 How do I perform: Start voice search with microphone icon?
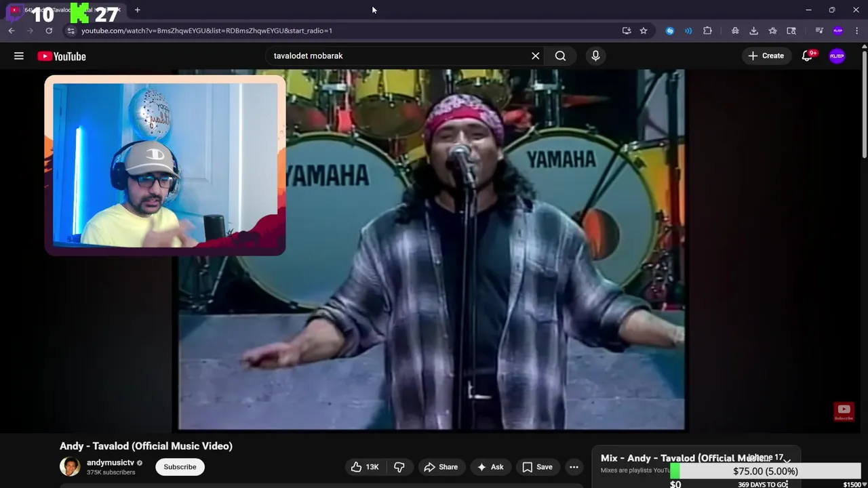595,56
